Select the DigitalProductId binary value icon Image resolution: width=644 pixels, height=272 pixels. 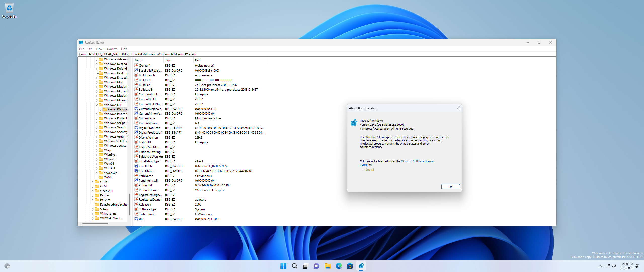click(x=136, y=128)
